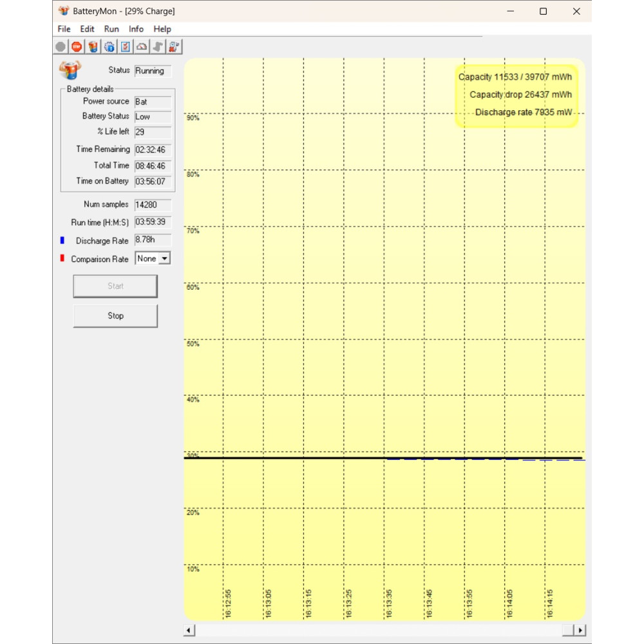Expand the Comparison Rate dropdown
Viewport: 644px width, 644px height.
pyautogui.click(x=164, y=258)
